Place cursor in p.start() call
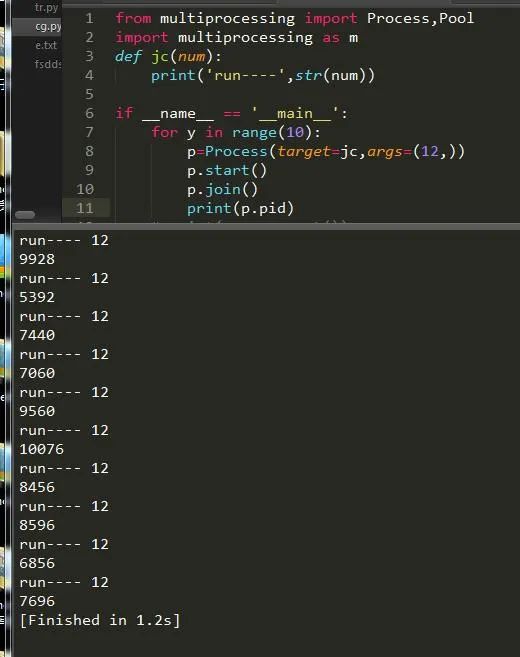The height and width of the screenshot is (657, 520). pos(227,171)
